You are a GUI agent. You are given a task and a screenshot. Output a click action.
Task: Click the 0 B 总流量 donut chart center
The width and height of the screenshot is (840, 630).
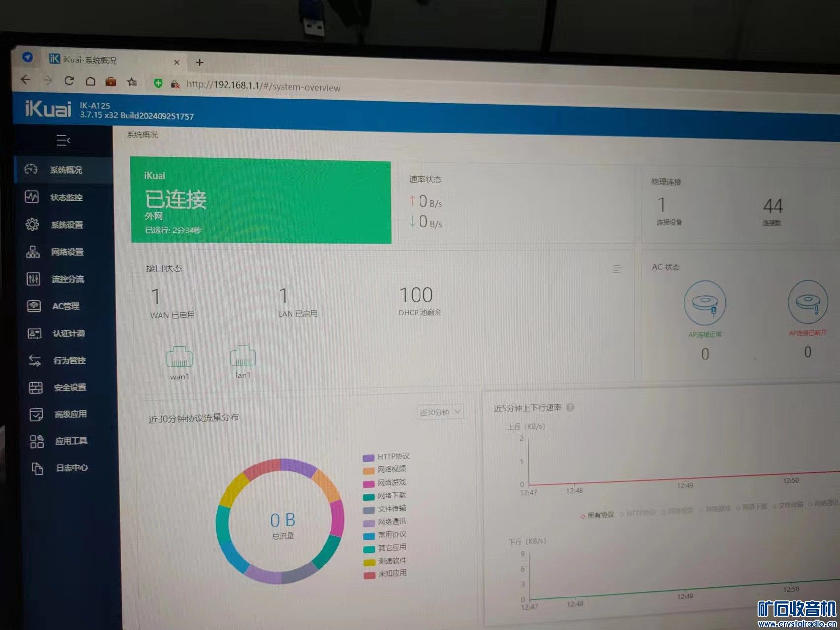283,525
